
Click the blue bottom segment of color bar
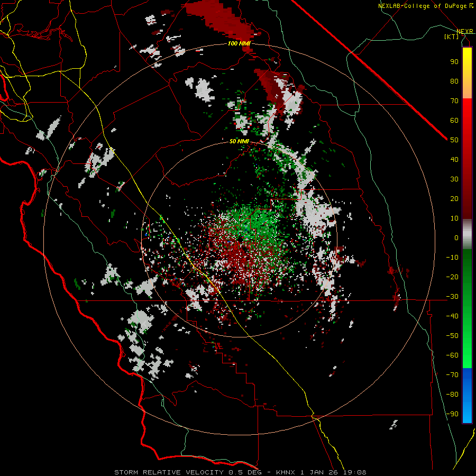[x=467, y=395]
